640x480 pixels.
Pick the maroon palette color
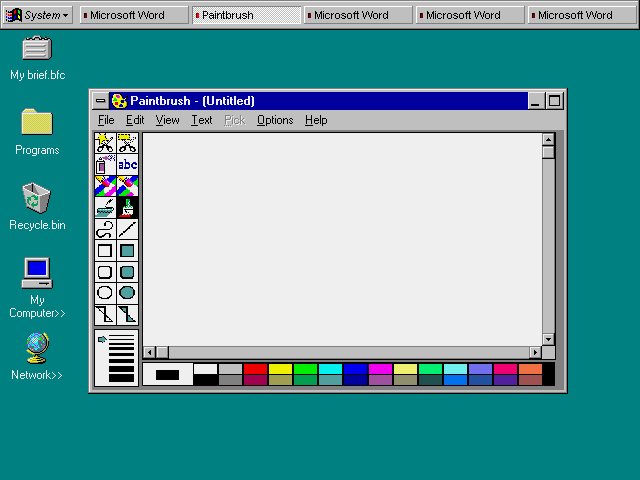255,380
